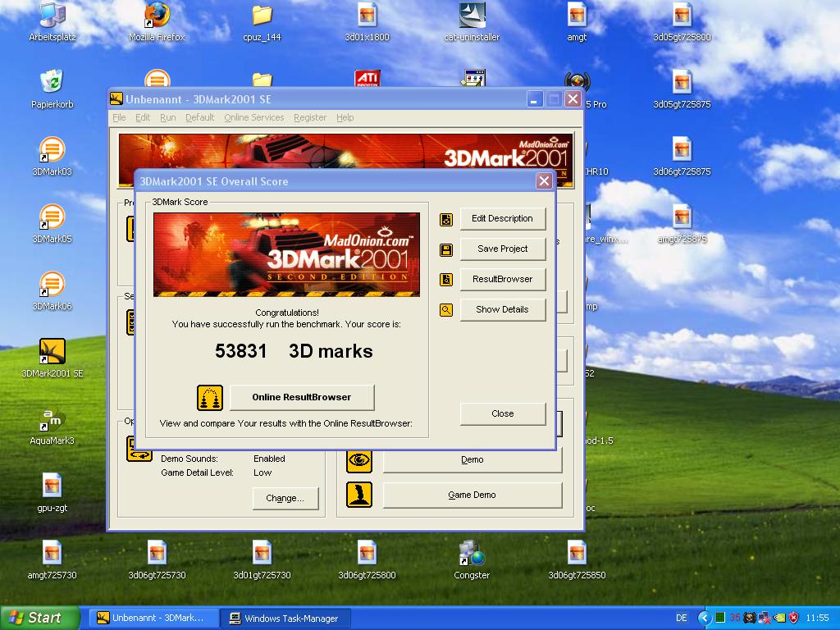840x630 pixels.
Task: Select the cpuz_144 folder icon
Action: click(262, 22)
